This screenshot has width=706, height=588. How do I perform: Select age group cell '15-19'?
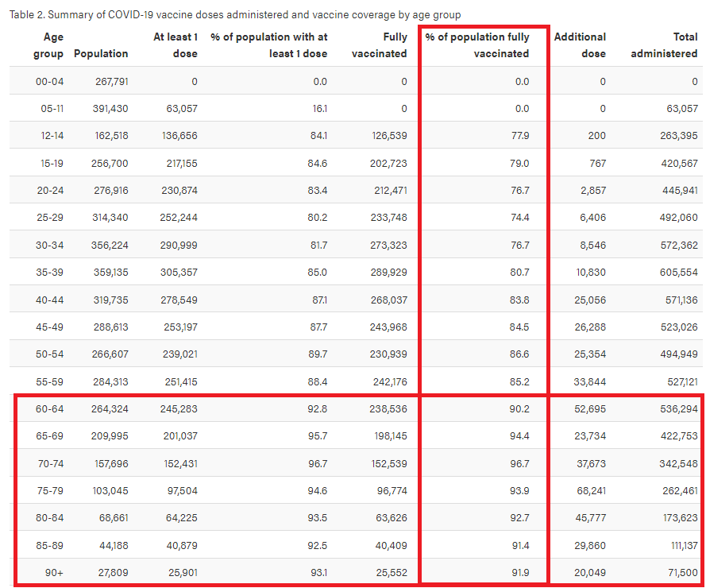coord(52,163)
